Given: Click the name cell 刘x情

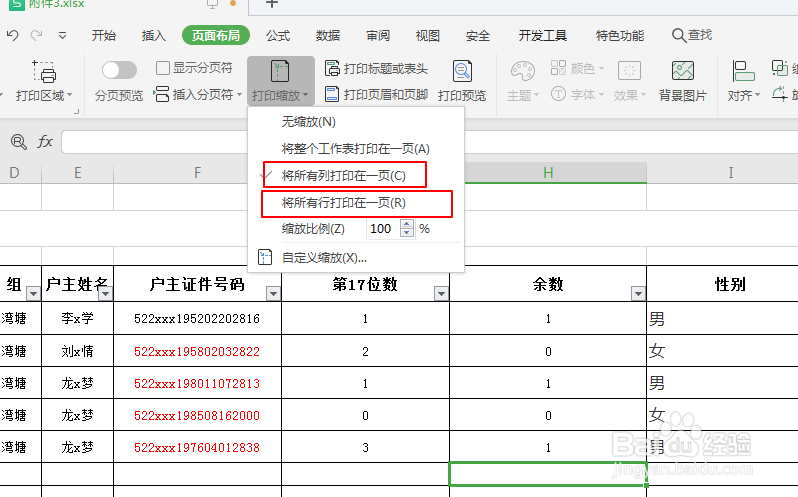Looking at the screenshot, I should coord(77,351).
